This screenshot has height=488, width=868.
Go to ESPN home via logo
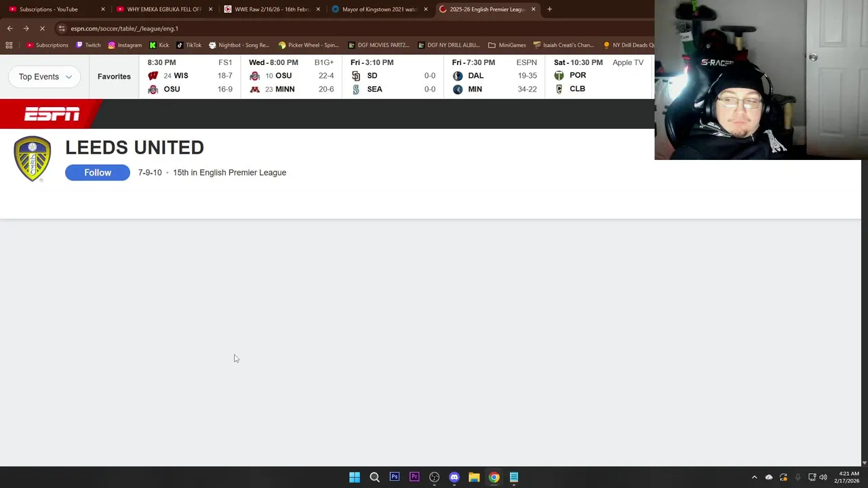(52, 115)
